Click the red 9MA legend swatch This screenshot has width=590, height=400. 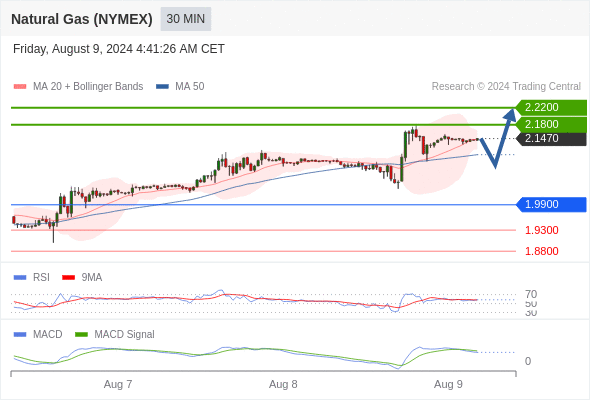coord(68,278)
